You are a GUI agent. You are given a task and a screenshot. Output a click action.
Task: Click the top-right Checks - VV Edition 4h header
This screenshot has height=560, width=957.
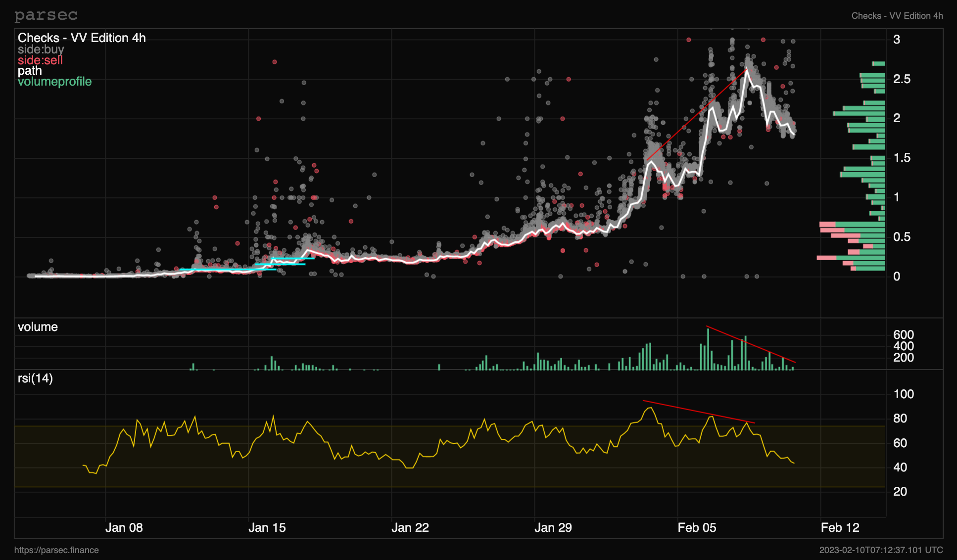pyautogui.click(x=897, y=16)
